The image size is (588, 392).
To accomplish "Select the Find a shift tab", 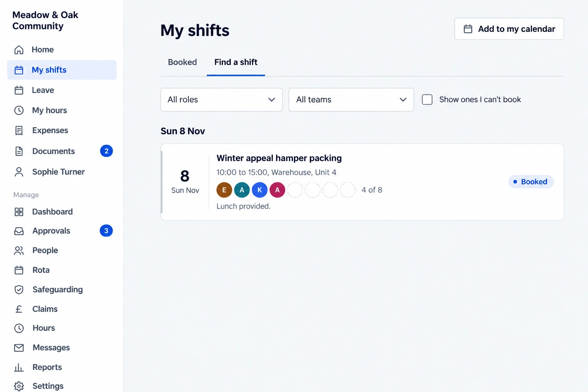I will click(236, 62).
